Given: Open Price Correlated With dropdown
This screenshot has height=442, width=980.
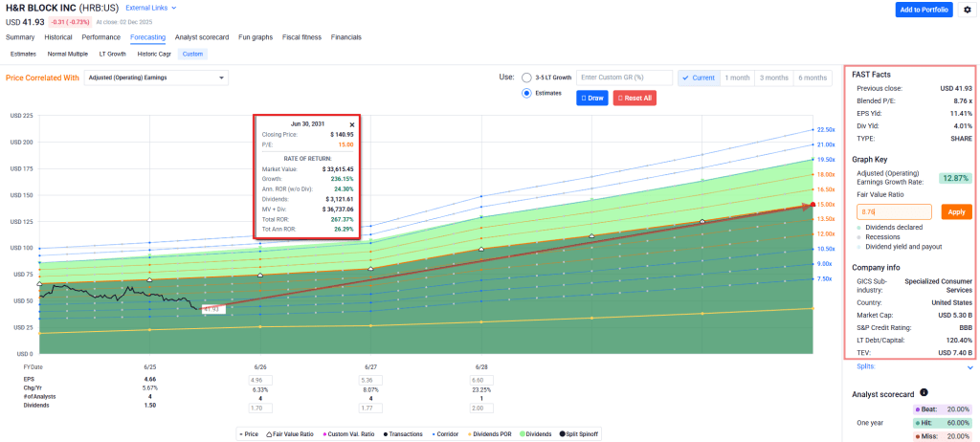Looking at the screenshot, I should coord(156,77).
